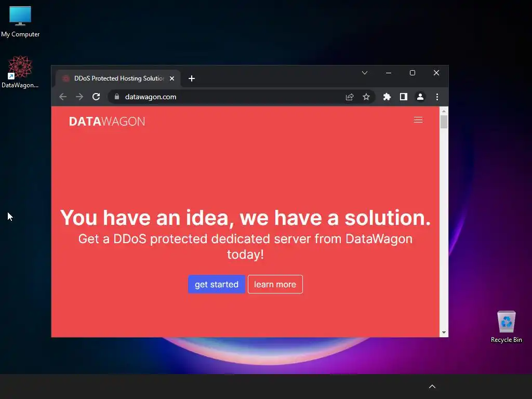This screenshot has width=532, height=399.
Task: Close the DDoS Protected Hosting tab
Action: [172, 78]
